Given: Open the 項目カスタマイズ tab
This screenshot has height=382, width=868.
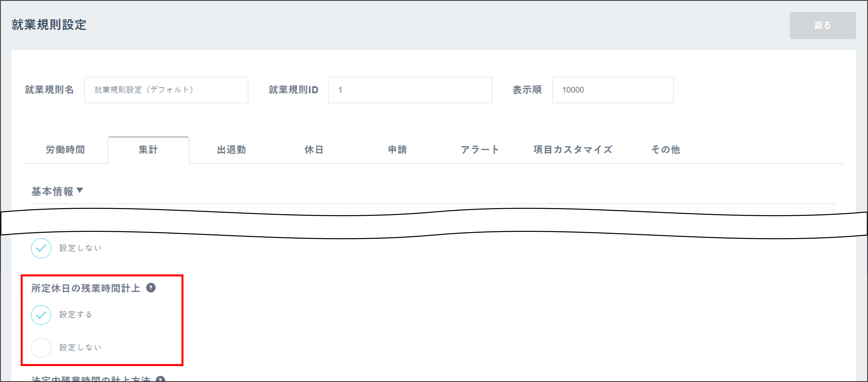Looking at the screenshot, I should 573,150.
